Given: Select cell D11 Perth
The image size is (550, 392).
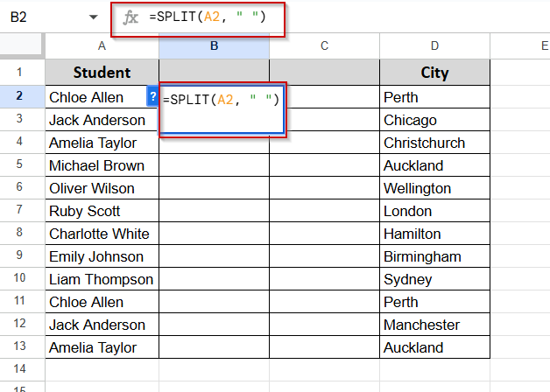Looking at the screenshot, I should [x=434, y=302].
